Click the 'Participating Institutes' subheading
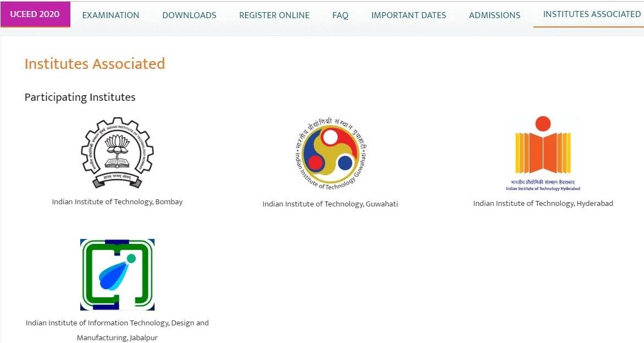 click(80, 97)
